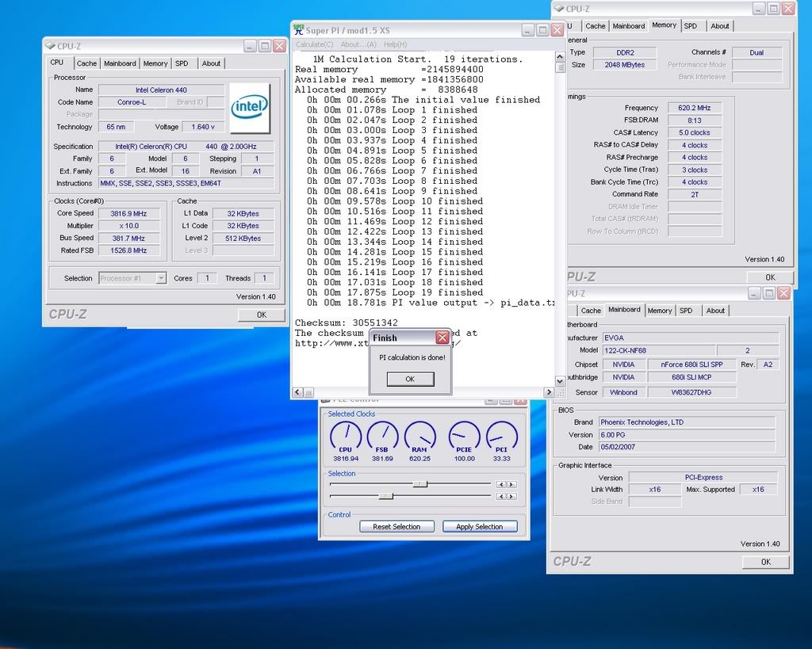The width and height of the screenshot is (812, 649).
Task: Click the Chipset model nForce 680i SLI SPP
Action: (691, 365)
